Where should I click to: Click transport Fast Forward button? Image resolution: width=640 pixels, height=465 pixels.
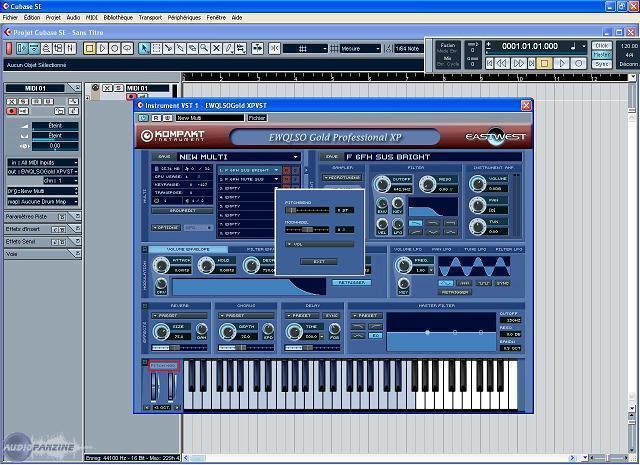(x=518, y=63)
